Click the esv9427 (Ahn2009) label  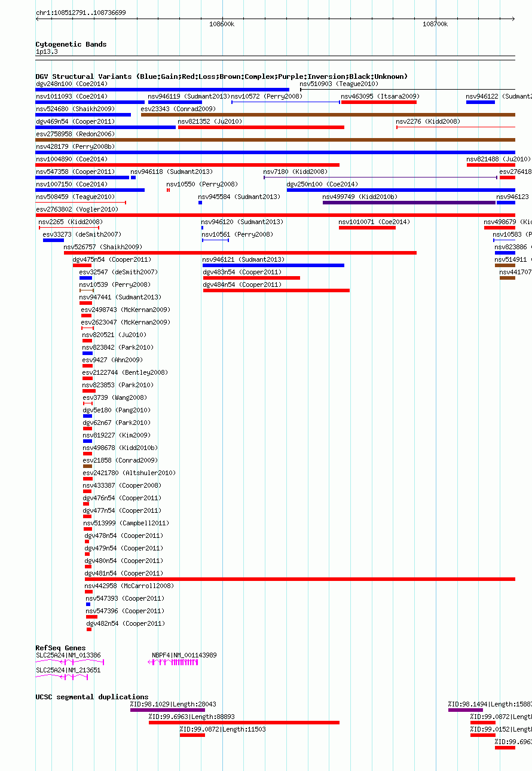pyautogui.click(x=112, y=360)
